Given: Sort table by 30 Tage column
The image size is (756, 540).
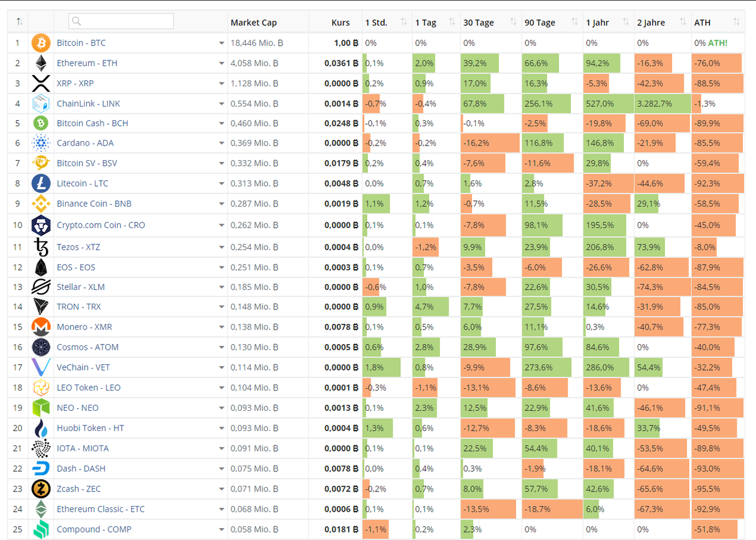Looking at the screenshot, I should pos(513,22).
